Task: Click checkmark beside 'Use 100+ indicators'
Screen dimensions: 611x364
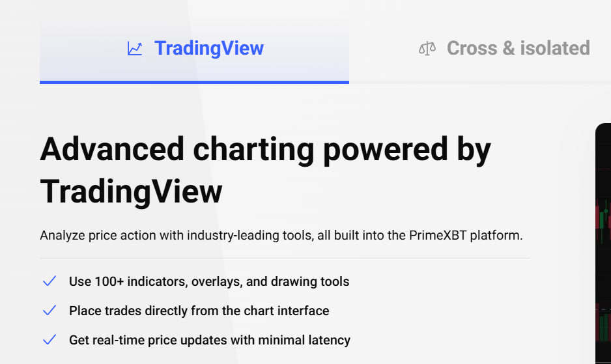Action: pos(50,281)
